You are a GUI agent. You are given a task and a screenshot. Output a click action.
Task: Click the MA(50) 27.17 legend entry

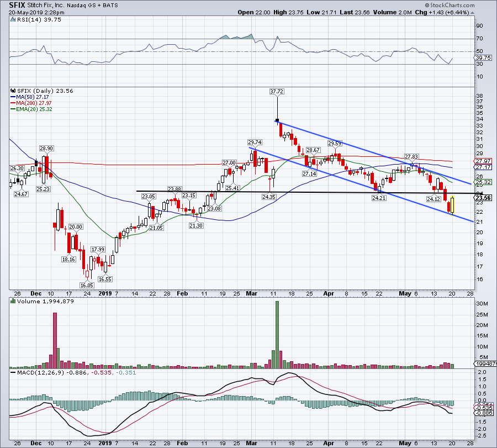click(30, 97)
